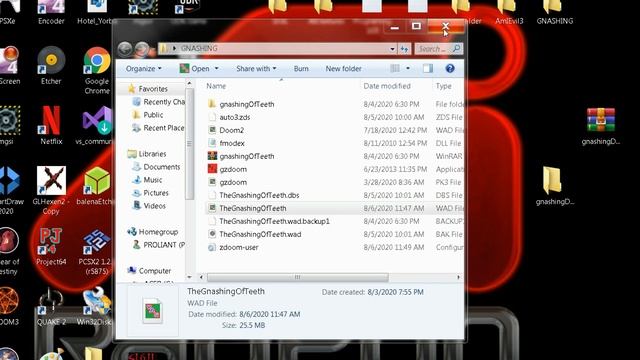Select the GNASHING folder on the desktop

[554, 12]
